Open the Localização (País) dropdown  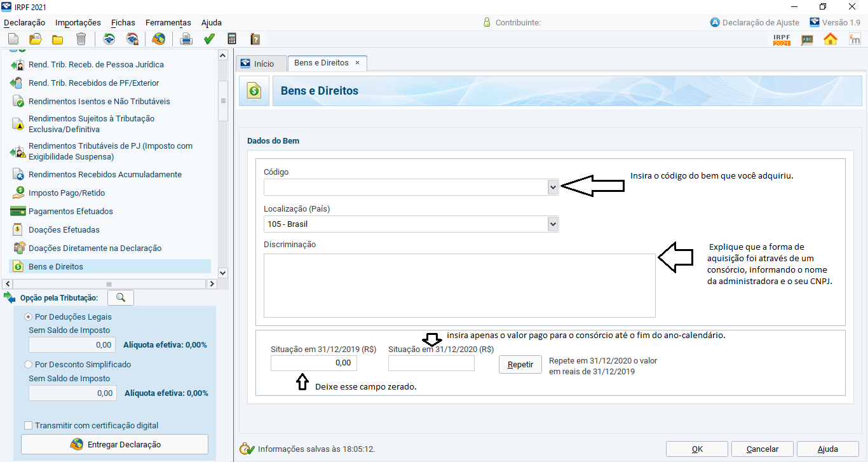click(x=553, y=224)
